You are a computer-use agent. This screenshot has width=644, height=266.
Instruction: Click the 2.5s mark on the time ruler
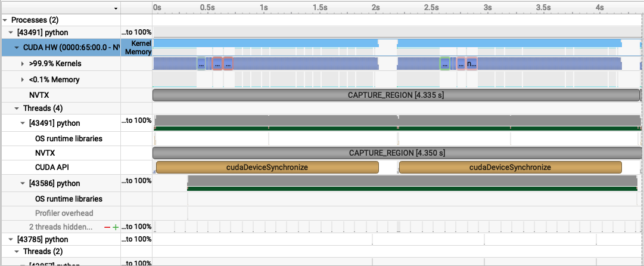(x=432, y=7)
